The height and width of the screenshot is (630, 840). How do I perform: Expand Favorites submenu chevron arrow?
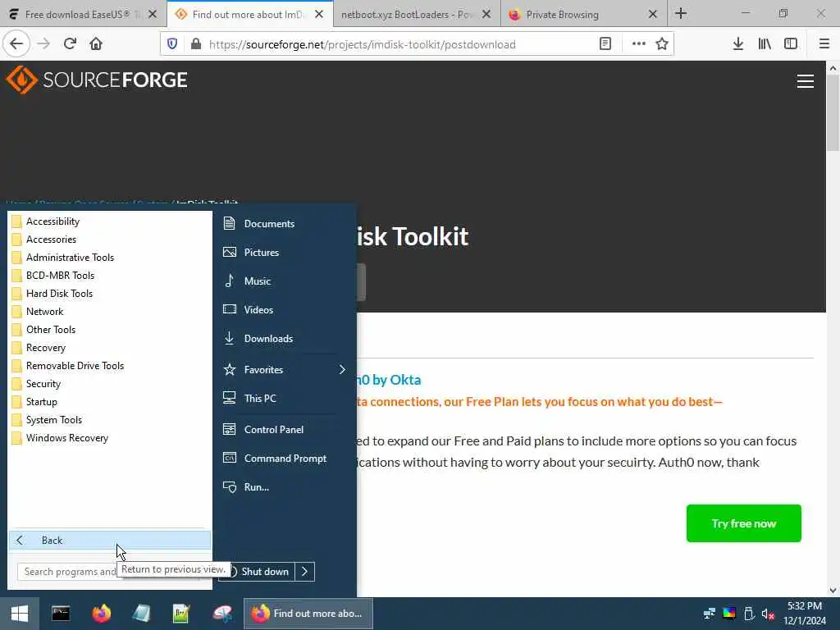[x=342, y=370]
